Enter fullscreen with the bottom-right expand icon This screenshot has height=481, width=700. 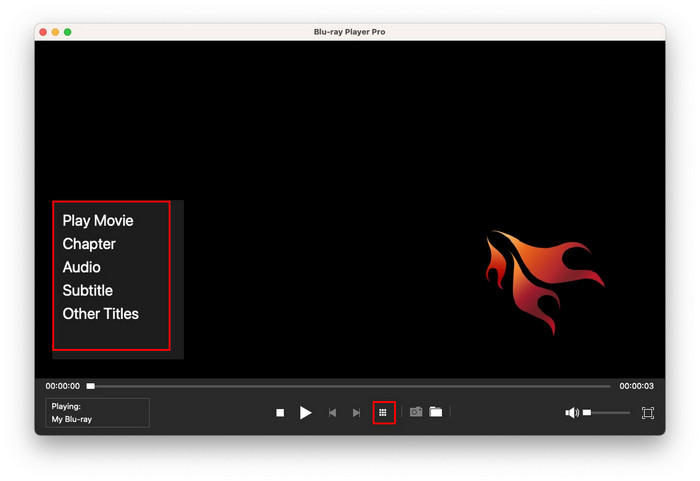(x=647, y=413)
